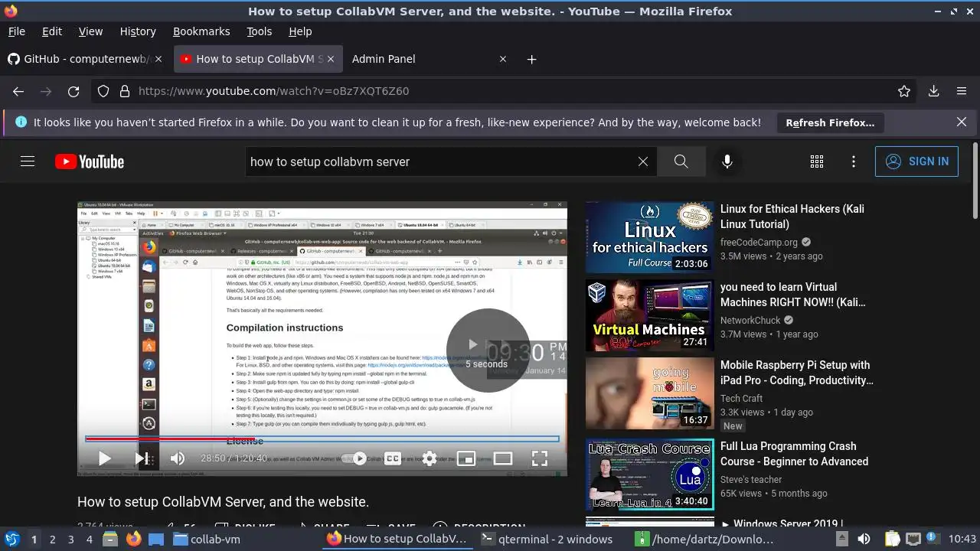The image size is (980, 551).
Task: Open the Bookmarks menu
Action: [201, 31]
